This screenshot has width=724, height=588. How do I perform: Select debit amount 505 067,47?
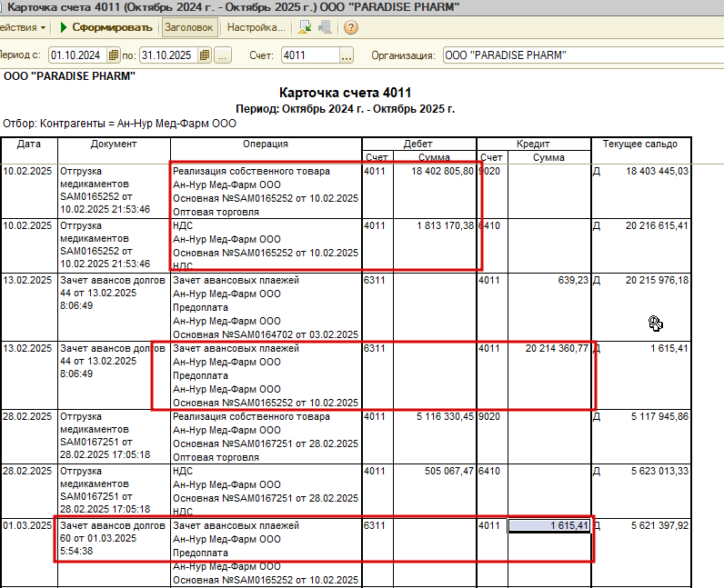[449, 472]
